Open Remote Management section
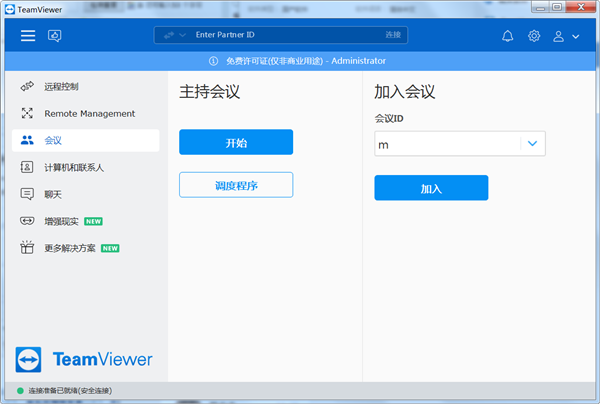The width and height of the screenshot is (600, 404). click(86, 113)
